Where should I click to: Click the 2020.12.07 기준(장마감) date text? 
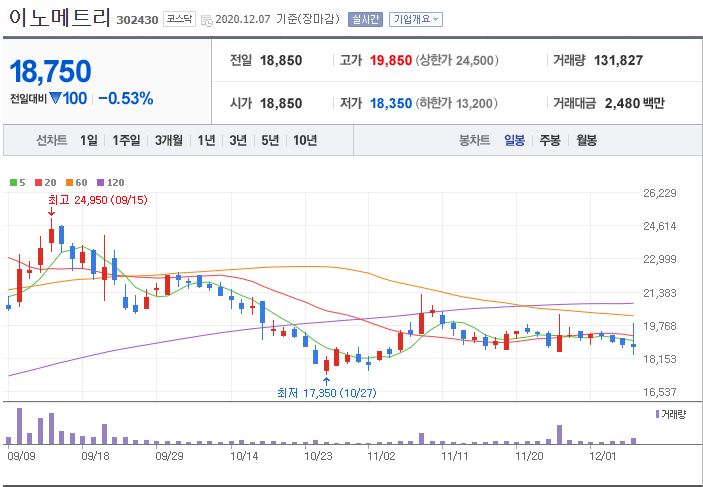click(277, 19)
